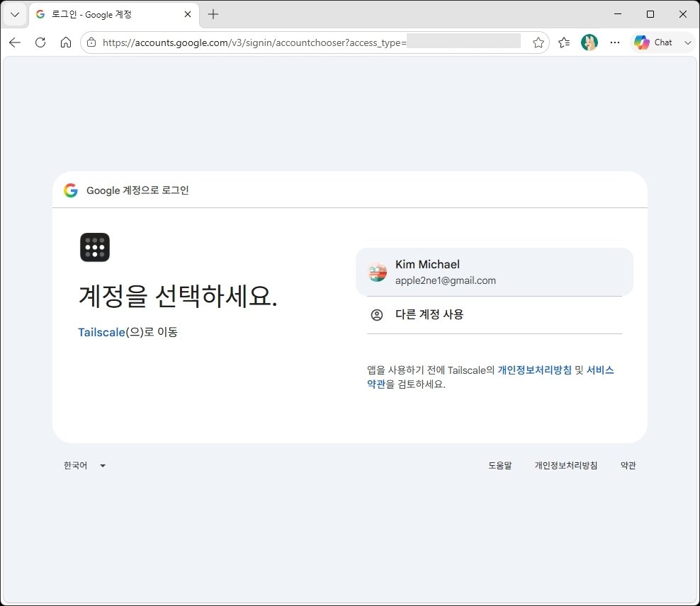
Task: Open the Settings and more ellipsis menu
Action: click(x=615, y=42)
